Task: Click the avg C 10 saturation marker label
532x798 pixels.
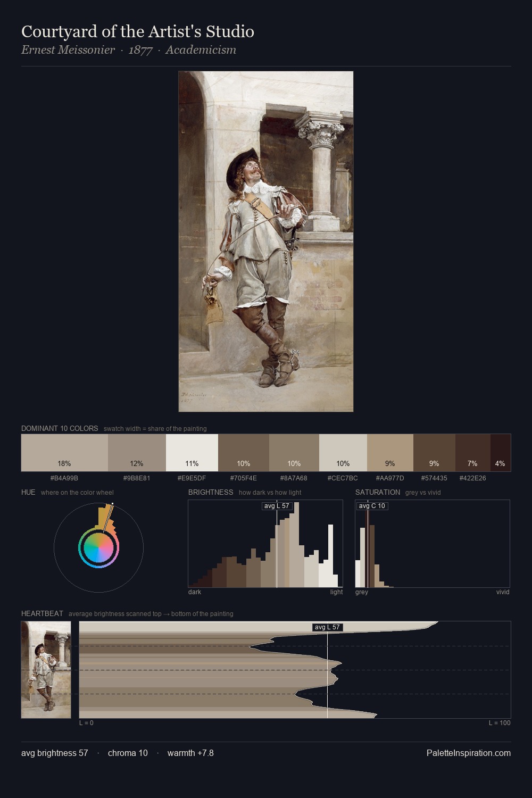Action: (372, 506)
